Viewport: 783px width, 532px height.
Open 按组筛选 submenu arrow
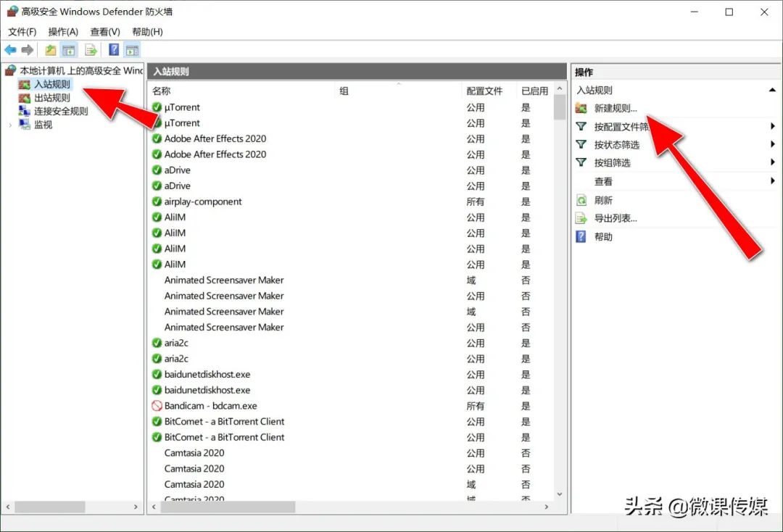click(773, 162)
